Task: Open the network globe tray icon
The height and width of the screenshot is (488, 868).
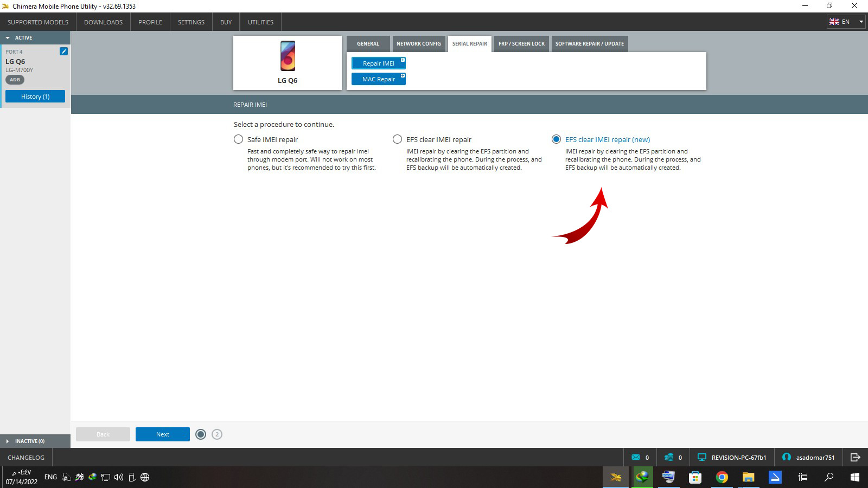Action: coord(145,477)
